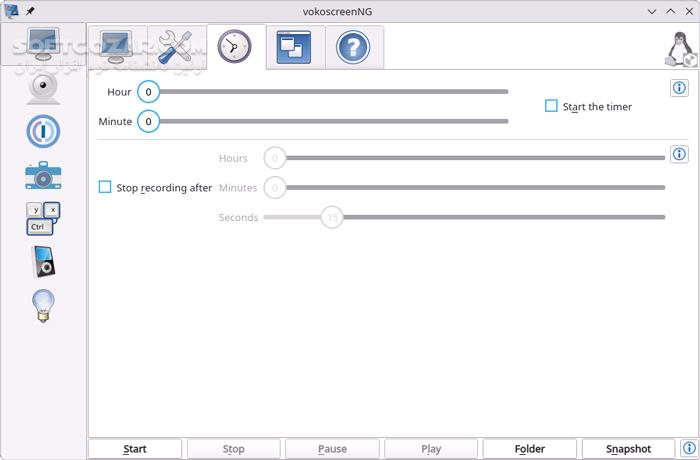Switch to the overlapping windows tab
700x460 pixels.
295,47
